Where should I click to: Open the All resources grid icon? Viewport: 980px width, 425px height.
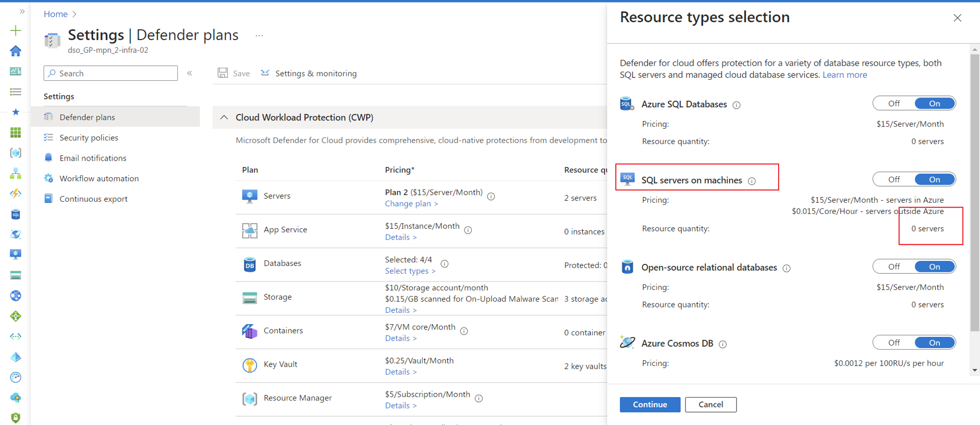pyautogui.click(x=16, y=132)
